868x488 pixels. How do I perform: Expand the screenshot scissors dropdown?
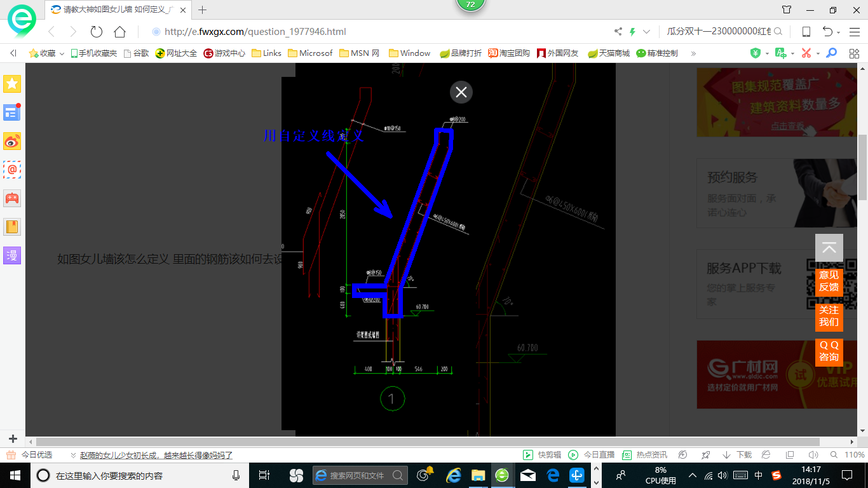tap(818, 53)
